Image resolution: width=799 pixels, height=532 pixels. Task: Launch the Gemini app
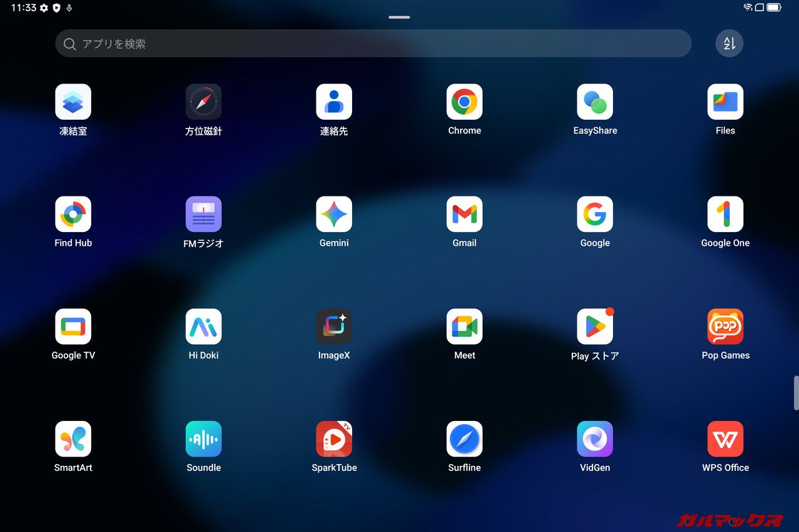(x=334, y=215)
